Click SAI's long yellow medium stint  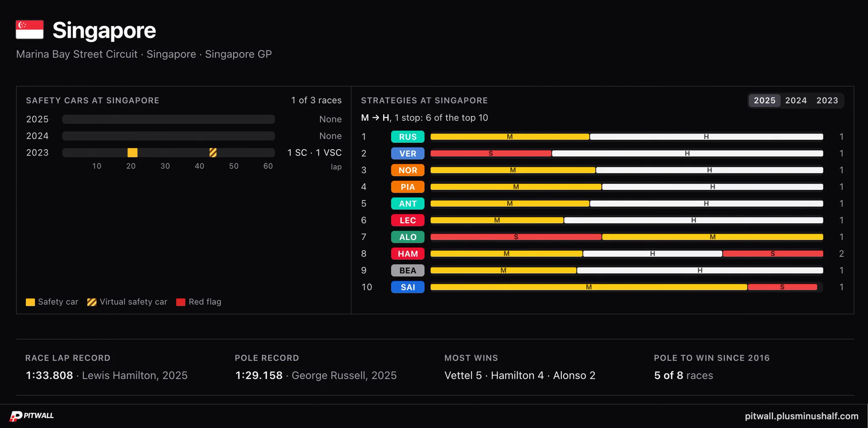point(589,287)
